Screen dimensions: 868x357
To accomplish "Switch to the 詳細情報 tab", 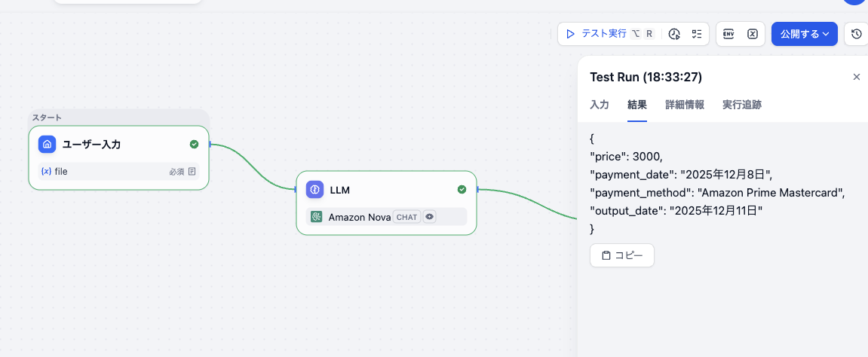I will pos(685,105).
